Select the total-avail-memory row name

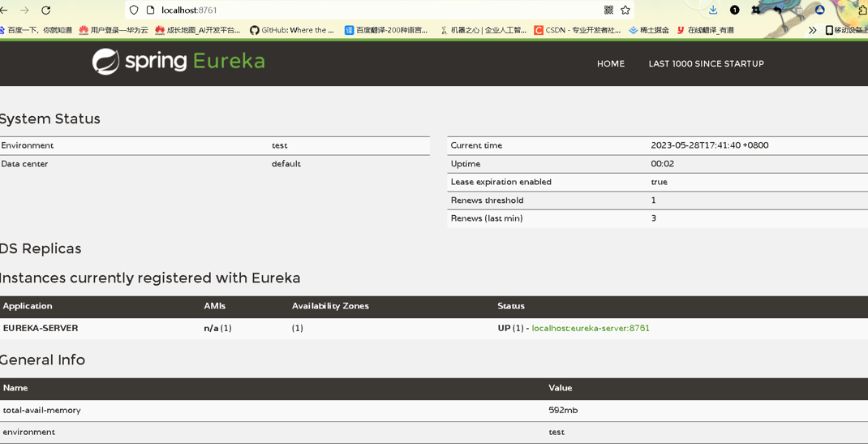pos(41,410)
